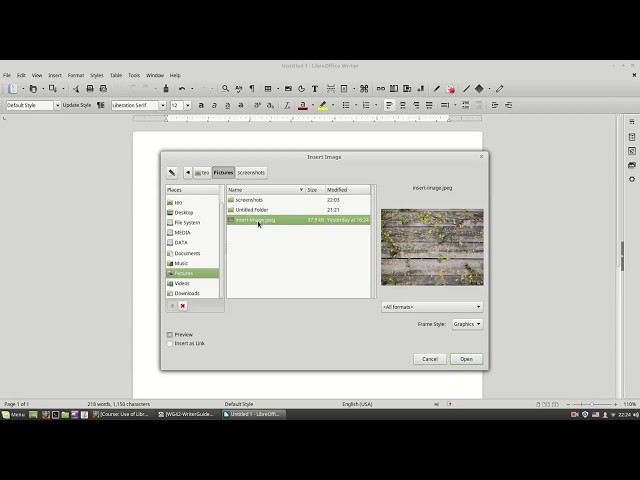Select Downloads in Places list

coord(192,293)
